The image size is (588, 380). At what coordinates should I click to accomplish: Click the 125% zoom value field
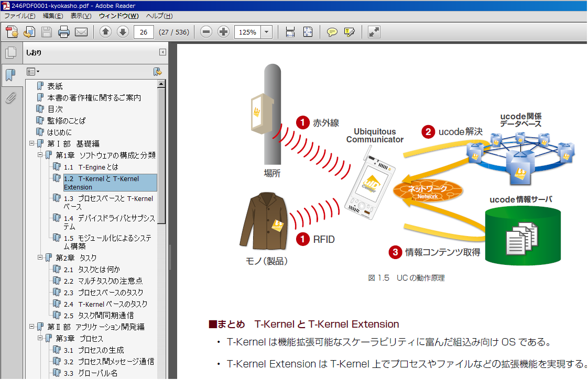(248, 32)
